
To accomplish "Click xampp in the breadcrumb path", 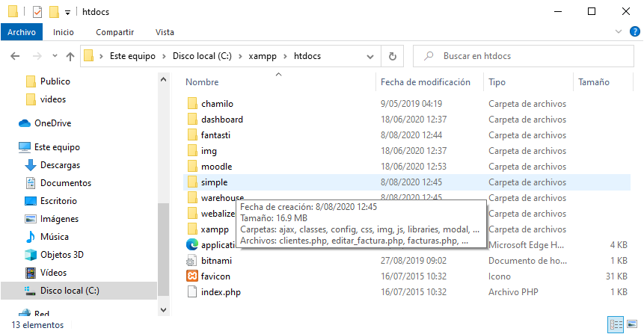I will (263, 56).
